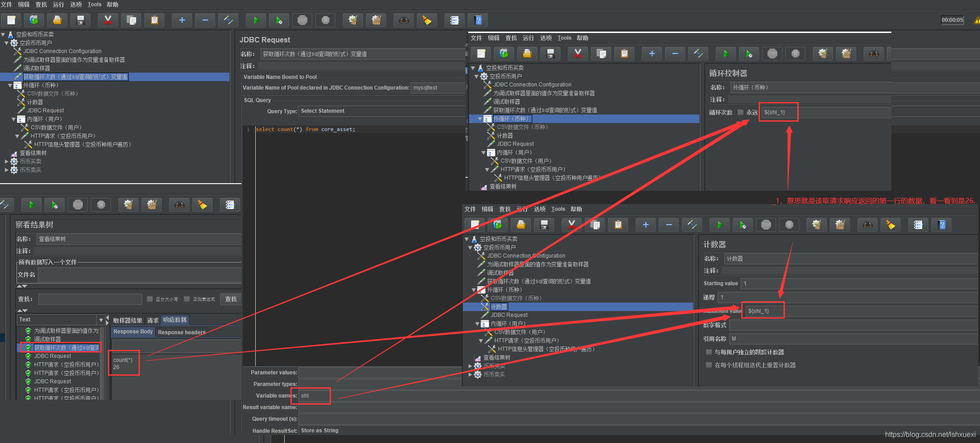This screenshot has height=443, width=980.
Task: Open Query Type Select Statement dropdown
Action: [x=382, y=111]
